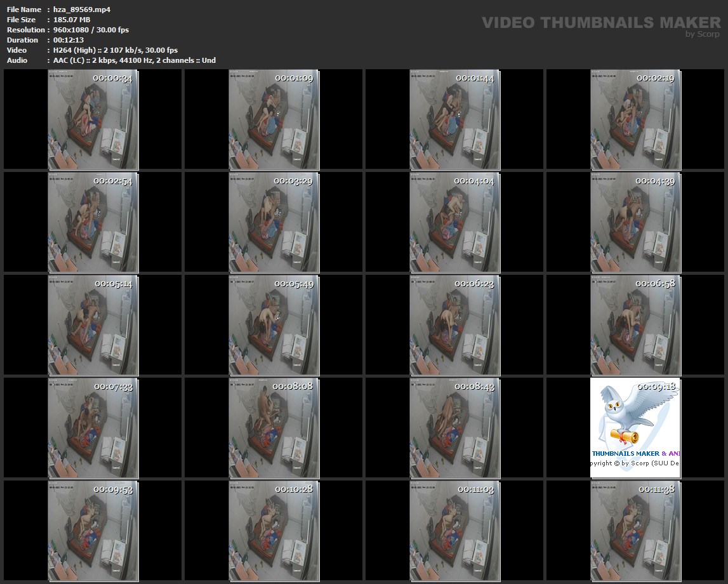Open the frame at 00:04:04

pyautogui.click(x=454, y=222)
